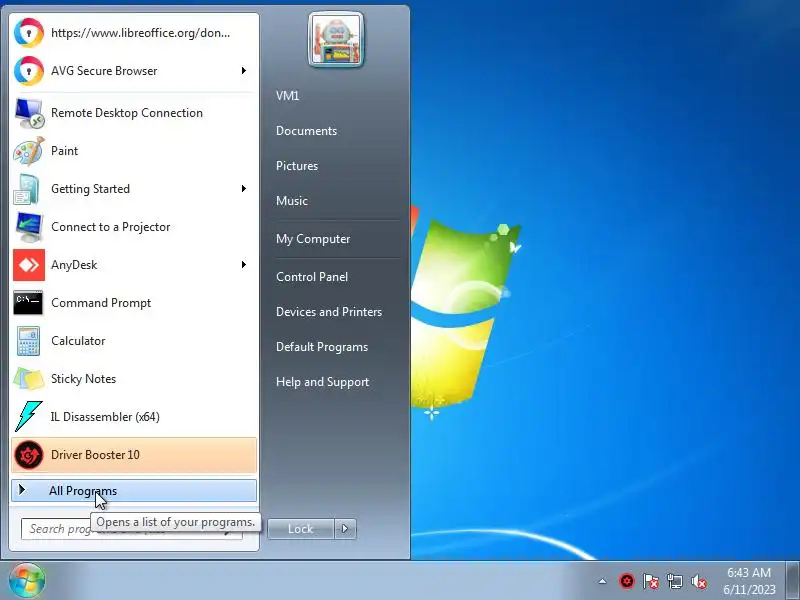
Task: Click the user account robot picture
Action: click(336, 40)
